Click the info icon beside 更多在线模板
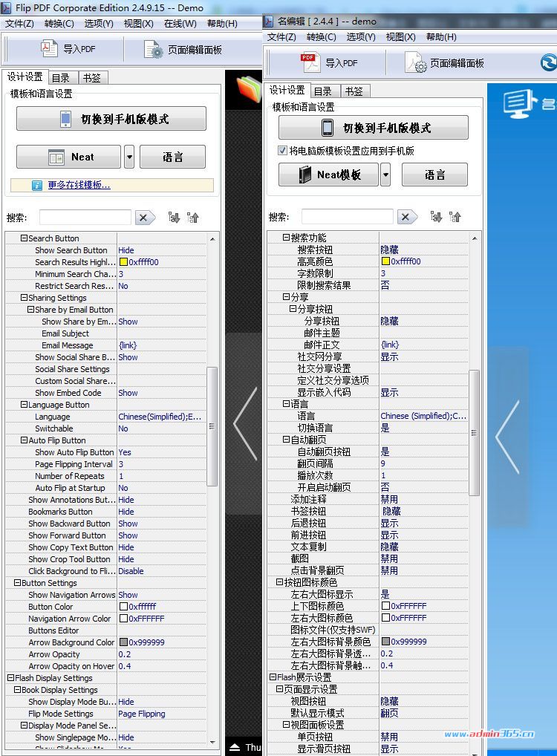 click(37, 185)
